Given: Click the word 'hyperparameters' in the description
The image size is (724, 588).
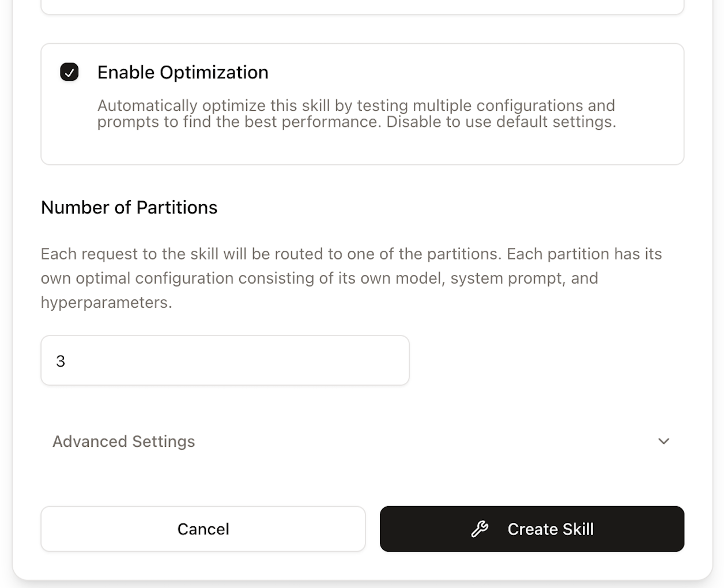Looking at the screenshot, I should click(105, 303).
